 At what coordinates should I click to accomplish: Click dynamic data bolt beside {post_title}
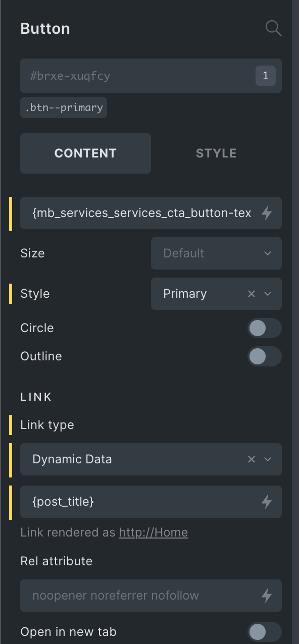coord(267,502)
